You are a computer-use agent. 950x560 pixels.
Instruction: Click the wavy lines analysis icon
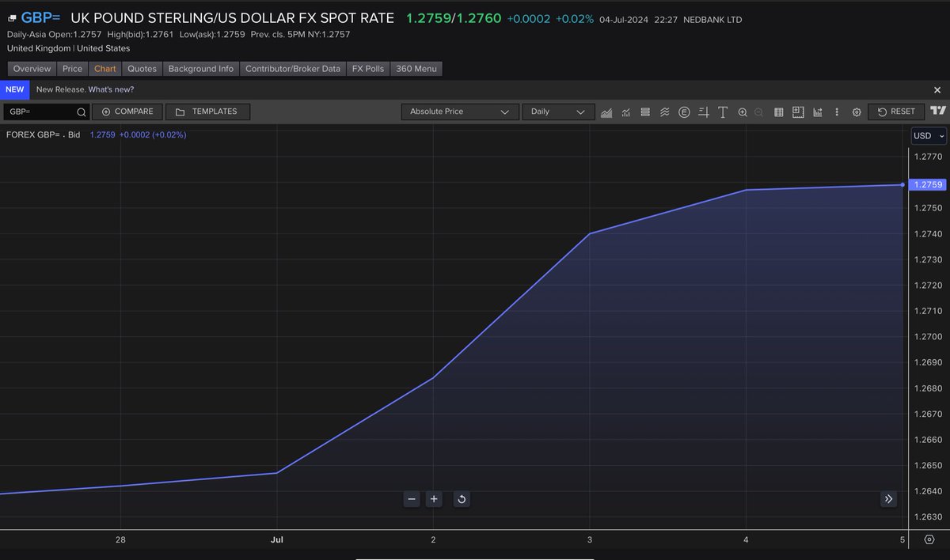click(x=665, y=112)
